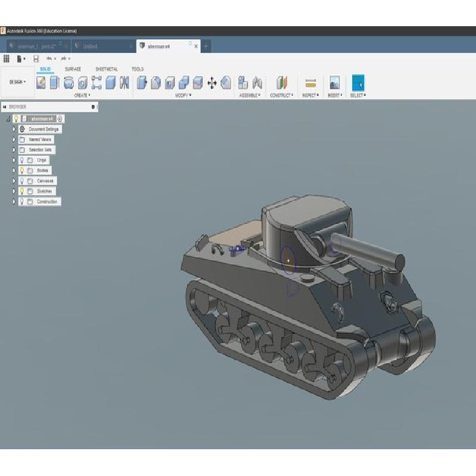Screen dimensions: 476x476
Task: Switch to the SURFACE ribbon tab
Action: click(73, 69)
